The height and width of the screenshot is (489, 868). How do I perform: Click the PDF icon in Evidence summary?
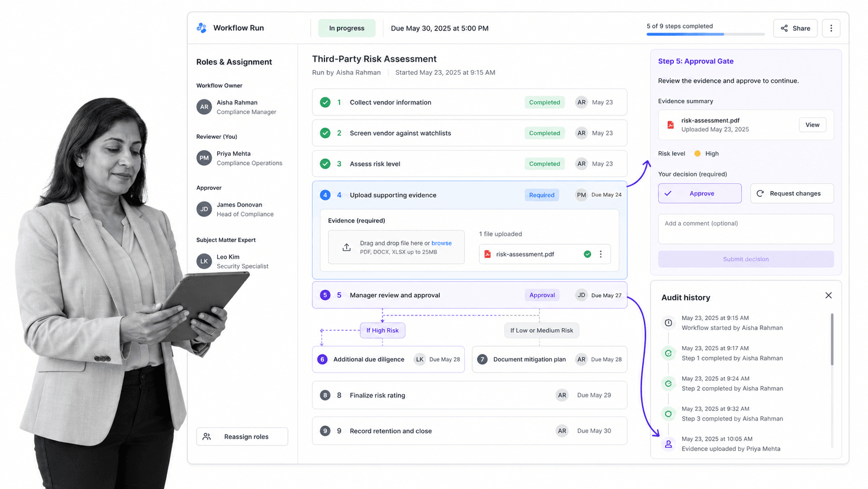(670, 125)
